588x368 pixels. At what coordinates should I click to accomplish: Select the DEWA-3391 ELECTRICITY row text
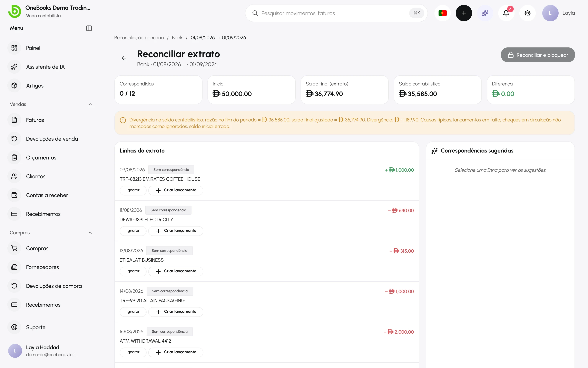146,220
